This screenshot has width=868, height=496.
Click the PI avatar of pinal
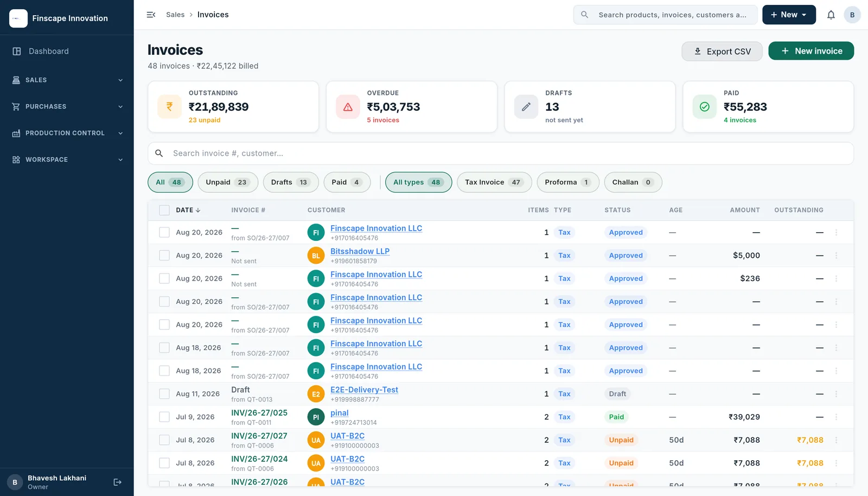click(316, 417)
